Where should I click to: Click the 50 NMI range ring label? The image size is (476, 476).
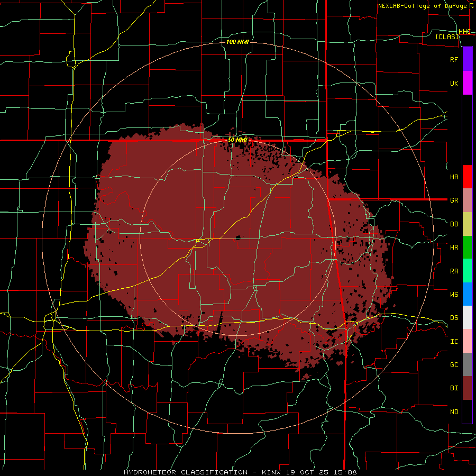pos(237,140)
